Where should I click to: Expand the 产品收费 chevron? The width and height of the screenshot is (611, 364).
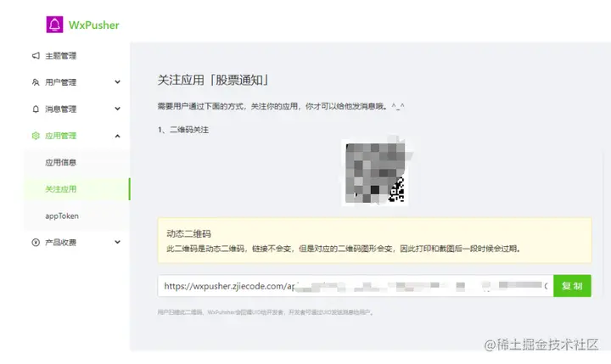117,242
